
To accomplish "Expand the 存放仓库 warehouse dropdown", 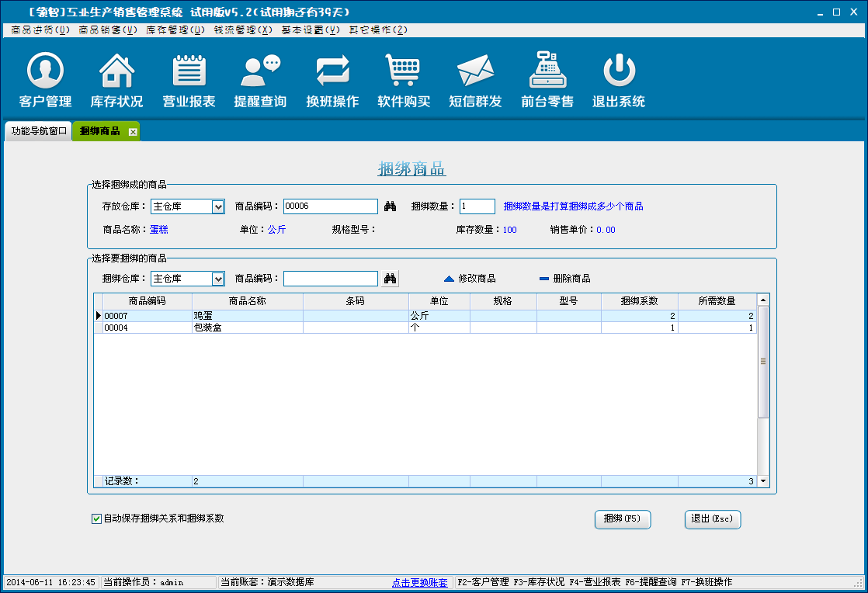I will (x=218, y=206).
